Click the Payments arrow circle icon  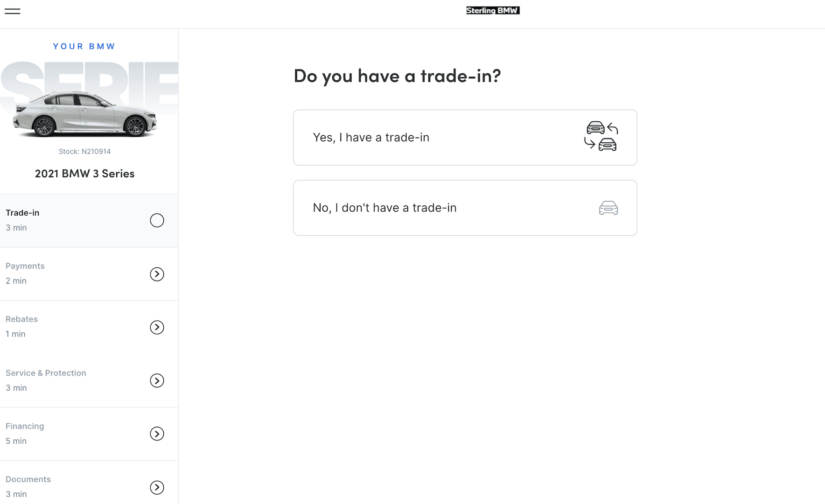click(157, 274)
